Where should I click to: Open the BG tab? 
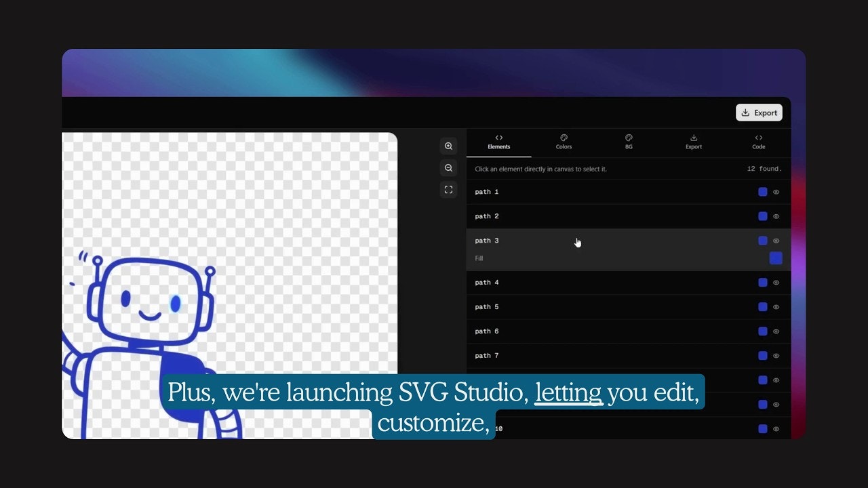click(x=629, y=142)
